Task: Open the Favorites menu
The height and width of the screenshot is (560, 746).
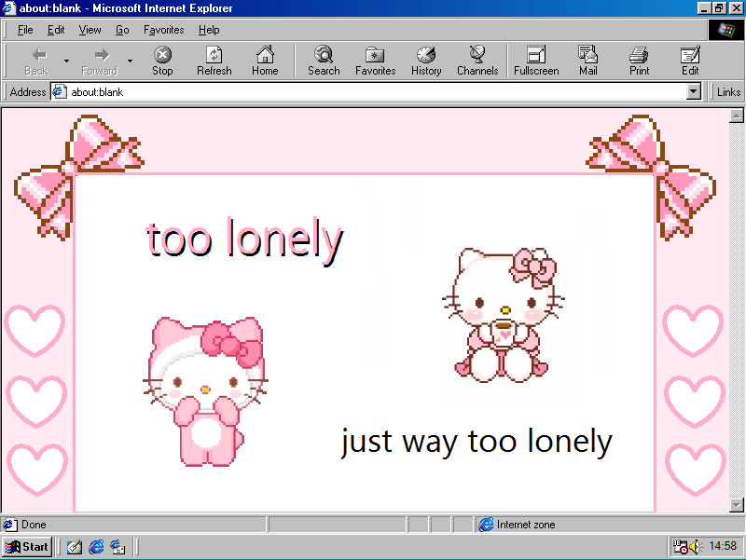Action: tap(164, 30)
